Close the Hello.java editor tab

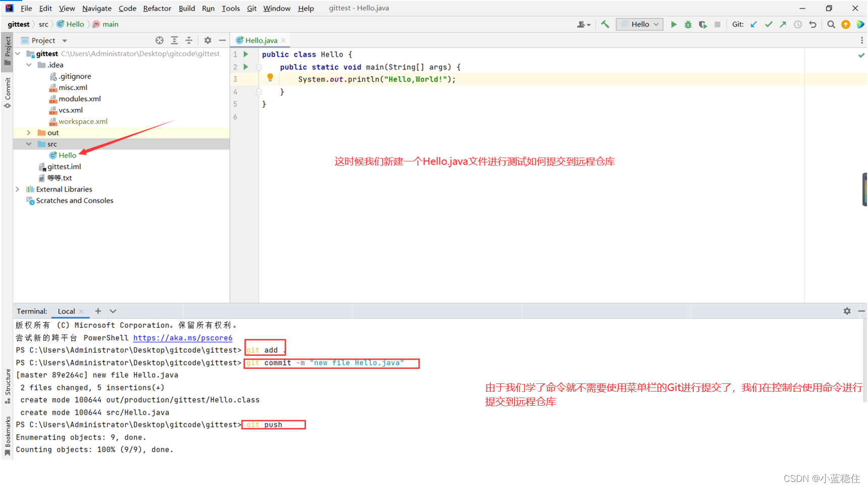pyautogui.click(x=283, y=40)
